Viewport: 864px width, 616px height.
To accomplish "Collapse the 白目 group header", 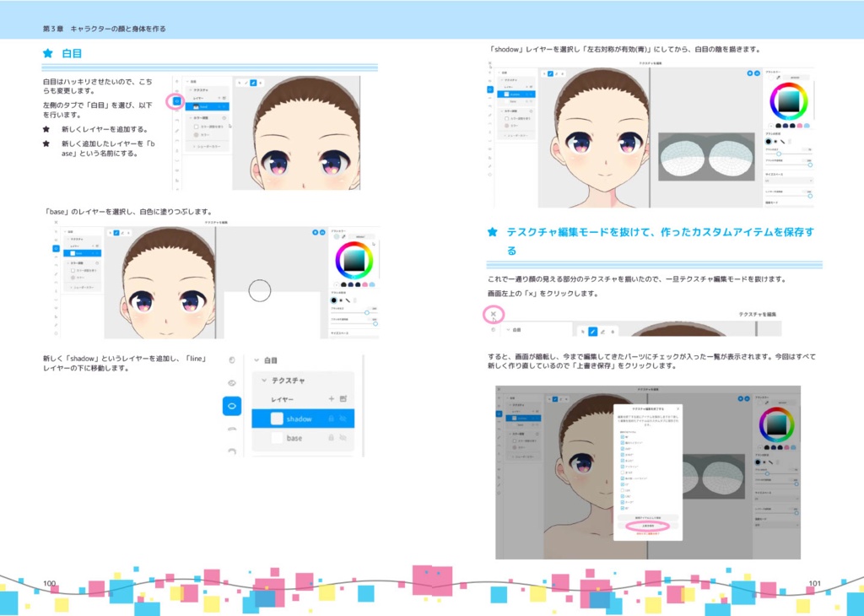I will 256,360.
